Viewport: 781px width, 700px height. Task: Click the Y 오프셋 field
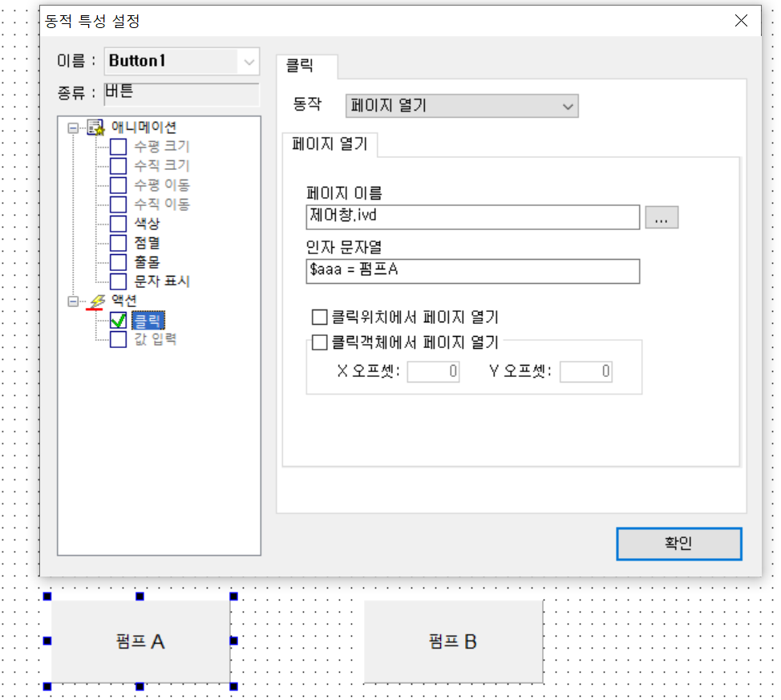(x=585, y=372)
